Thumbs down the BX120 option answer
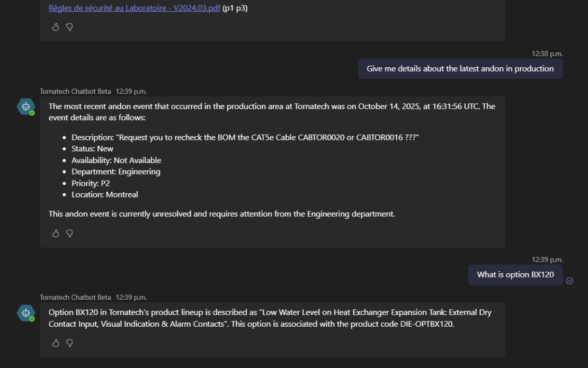Image resolution: width=588 pixels, height=368 pixels. 69,343
